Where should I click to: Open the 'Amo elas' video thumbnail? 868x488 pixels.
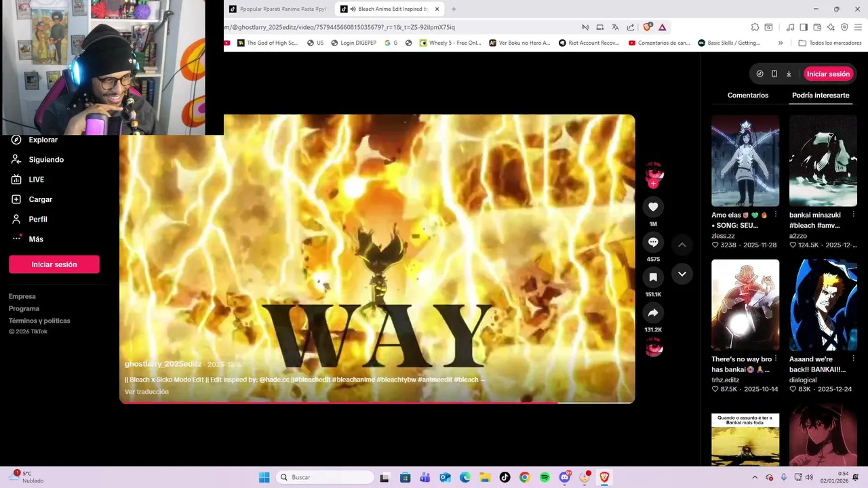click(x=745, y=161)
